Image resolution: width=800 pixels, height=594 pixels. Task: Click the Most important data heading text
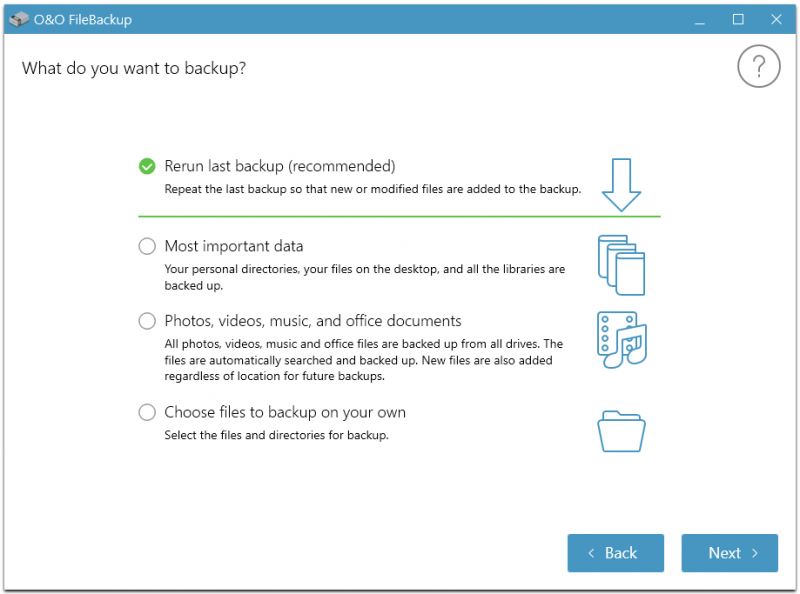click(234, 246)
